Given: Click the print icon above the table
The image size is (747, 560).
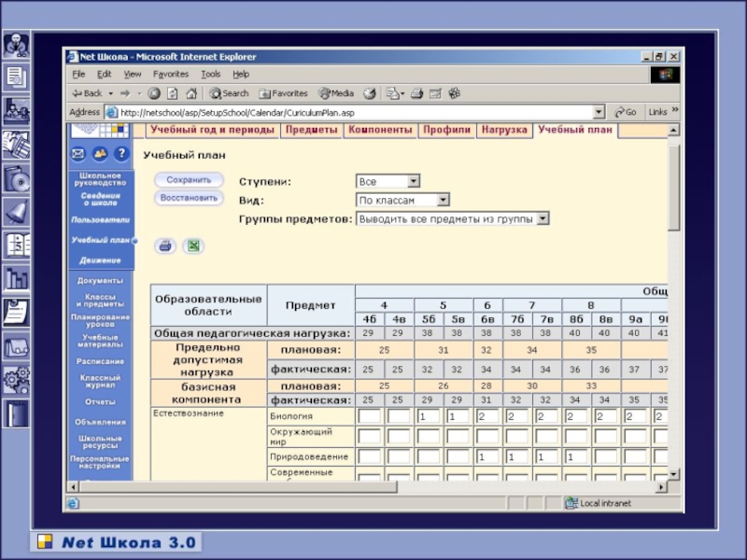Looking at the screenshot, I should pos(164,246).
